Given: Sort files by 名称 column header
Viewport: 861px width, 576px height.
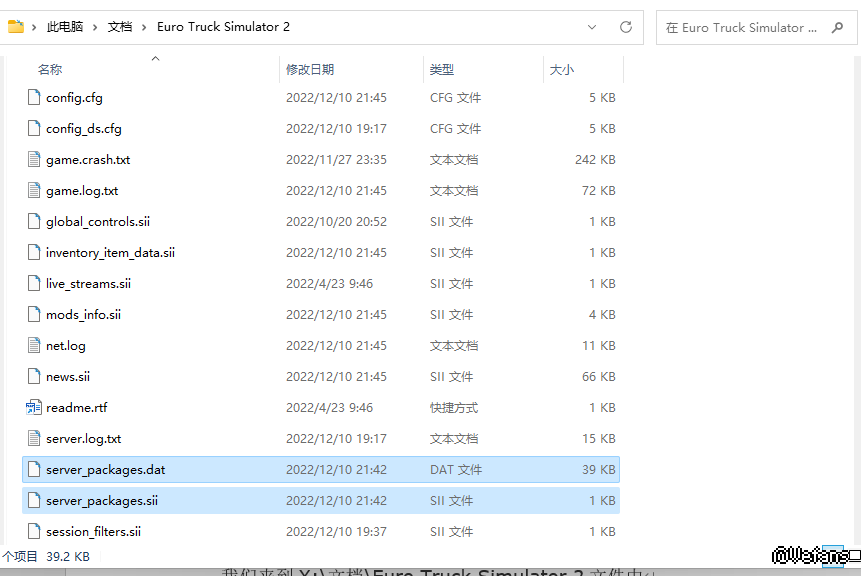Looking at the screenshot, I should 50,70.
